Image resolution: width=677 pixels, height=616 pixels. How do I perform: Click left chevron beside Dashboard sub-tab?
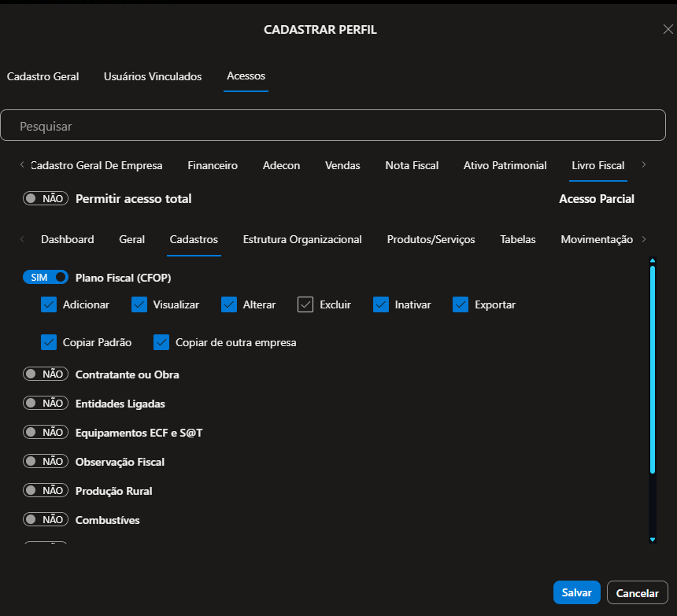click(x=22, y=239)
